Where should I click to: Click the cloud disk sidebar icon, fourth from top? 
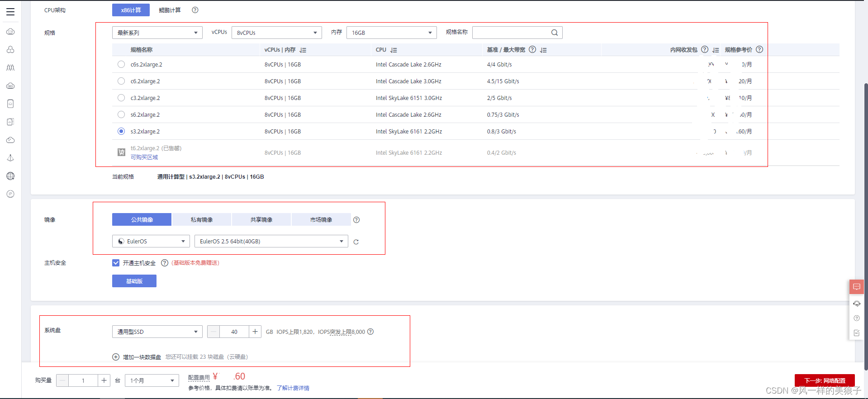[10, 85]
